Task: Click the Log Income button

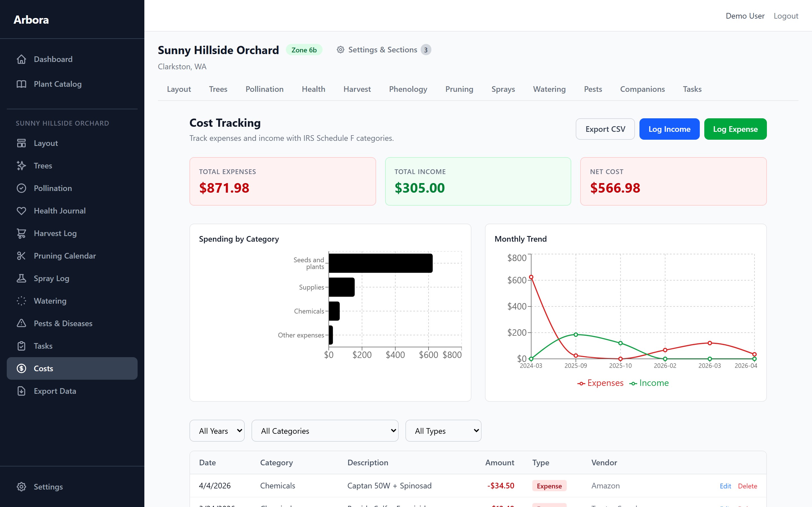Action: coord(669,129)
